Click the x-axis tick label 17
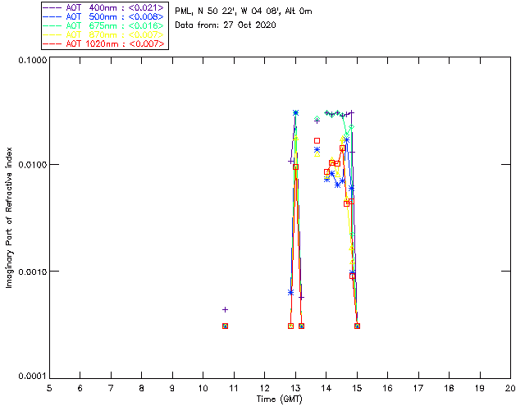Image resolution: width=525 pixels, height=420 pixels. point(418,388)
